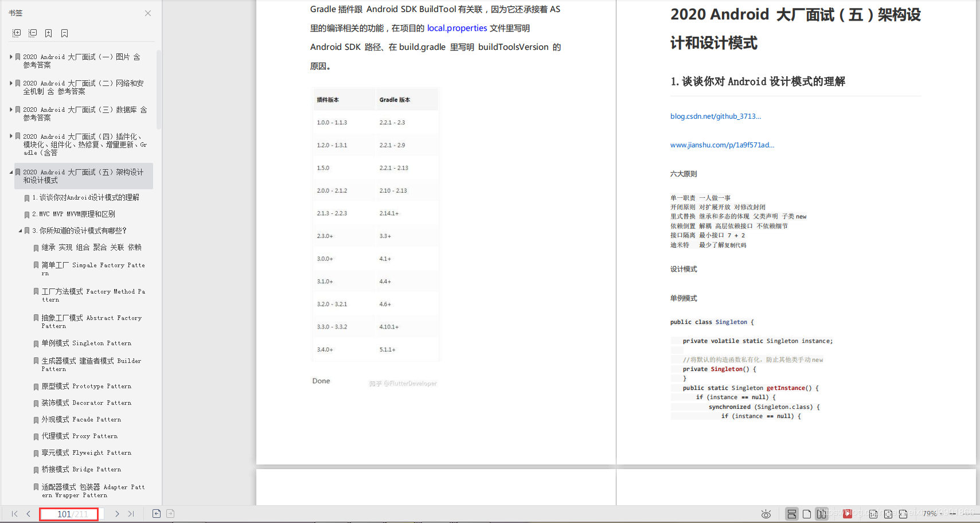This screenshot has height=523, width=980.
Task: Click bookmark icon beside 装饰模式 Decorator Pattern
Action: [x=36, y=403]
